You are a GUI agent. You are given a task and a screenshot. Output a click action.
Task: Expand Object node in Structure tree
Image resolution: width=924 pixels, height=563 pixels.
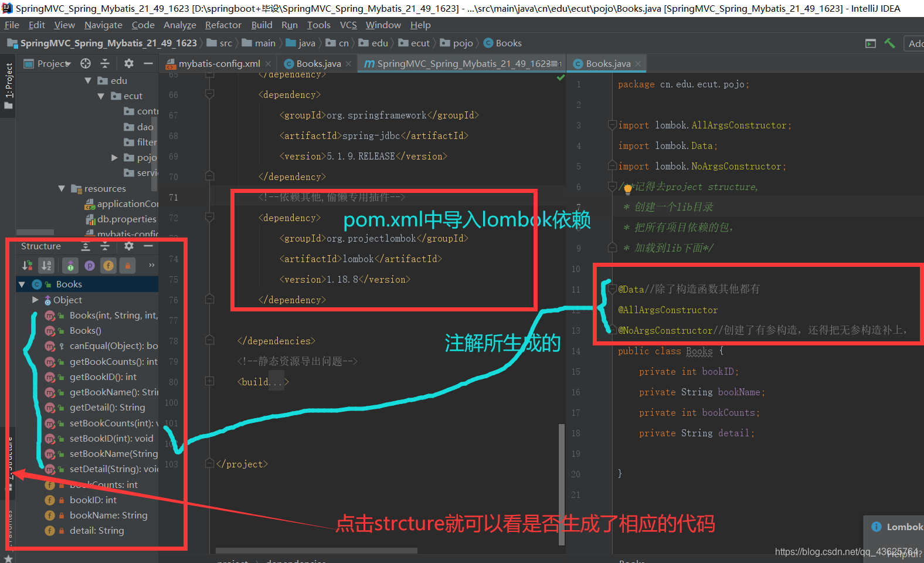[35, 300]
